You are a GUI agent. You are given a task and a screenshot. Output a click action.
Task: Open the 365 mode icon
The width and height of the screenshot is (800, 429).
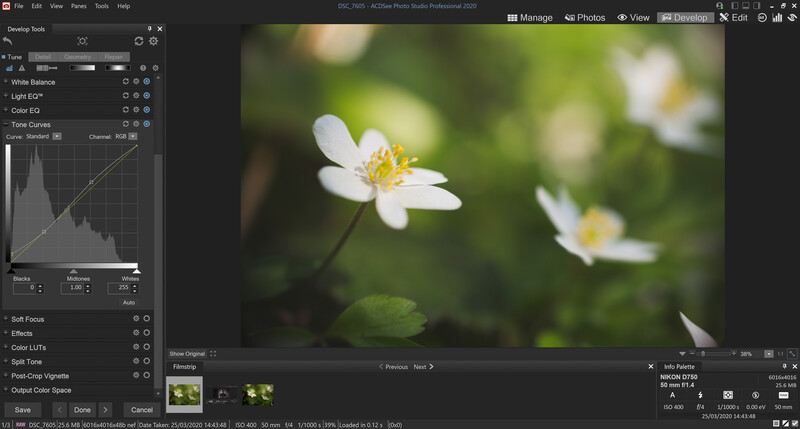point(762,17)
